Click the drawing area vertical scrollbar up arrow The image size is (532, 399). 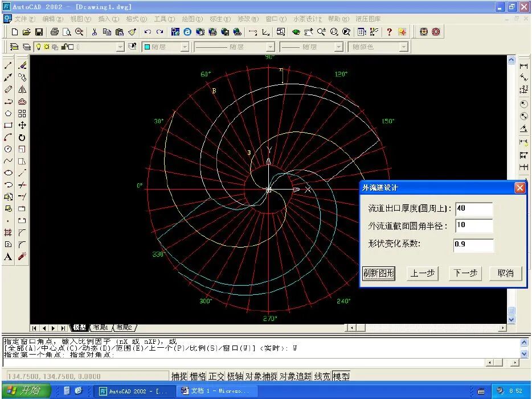(x=511, y=60)
